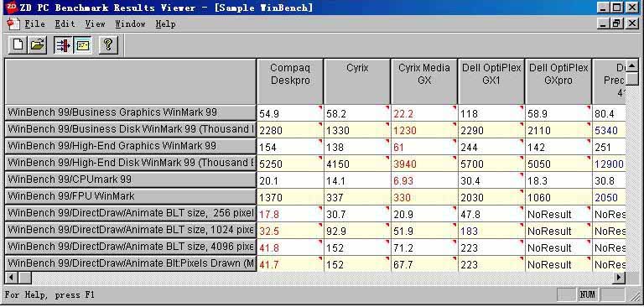Open the Window menu
Screen dimensions: 644x307
[130, 23]
